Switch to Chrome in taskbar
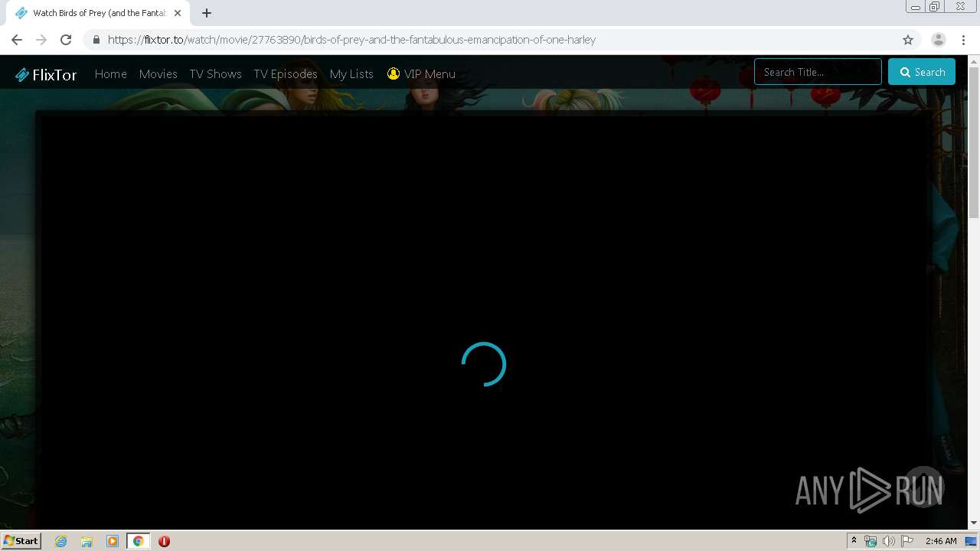Image resolution: width=980 pixels, height=551 pixels. (138, 541)
